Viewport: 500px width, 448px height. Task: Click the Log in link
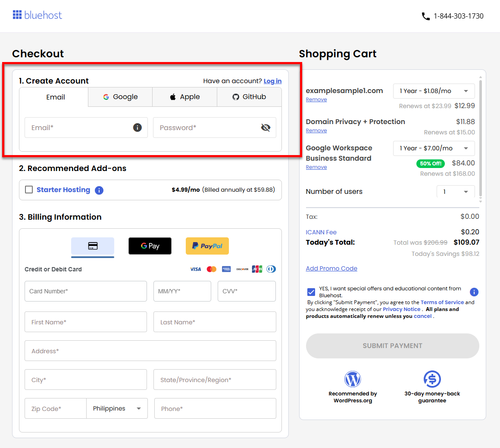coord(273,81)
